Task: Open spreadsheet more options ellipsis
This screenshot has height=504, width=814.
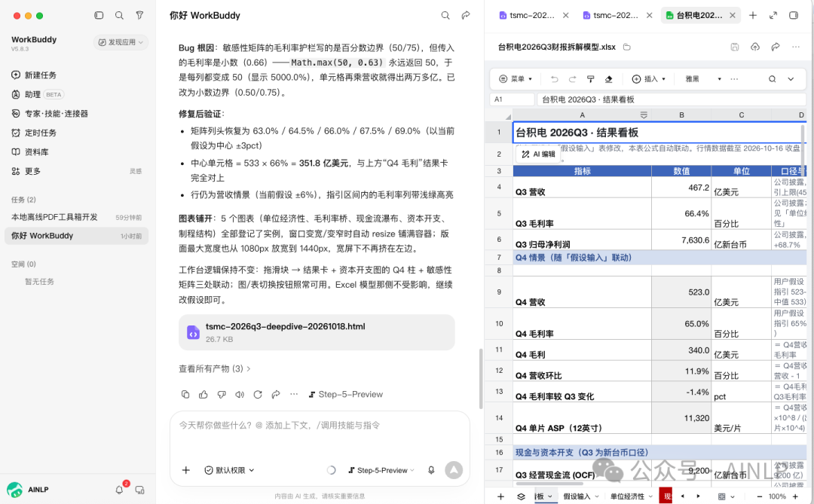Action: click(795, 47)
